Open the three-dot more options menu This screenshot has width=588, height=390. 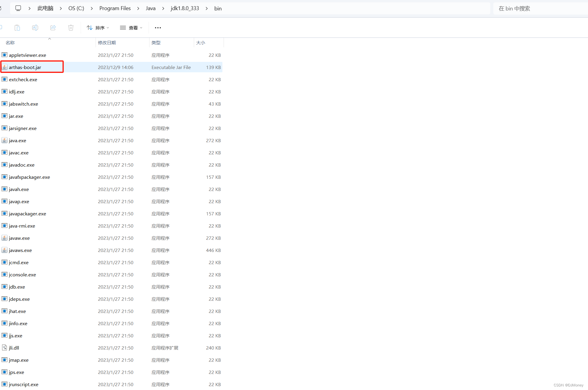click(158, 28)
